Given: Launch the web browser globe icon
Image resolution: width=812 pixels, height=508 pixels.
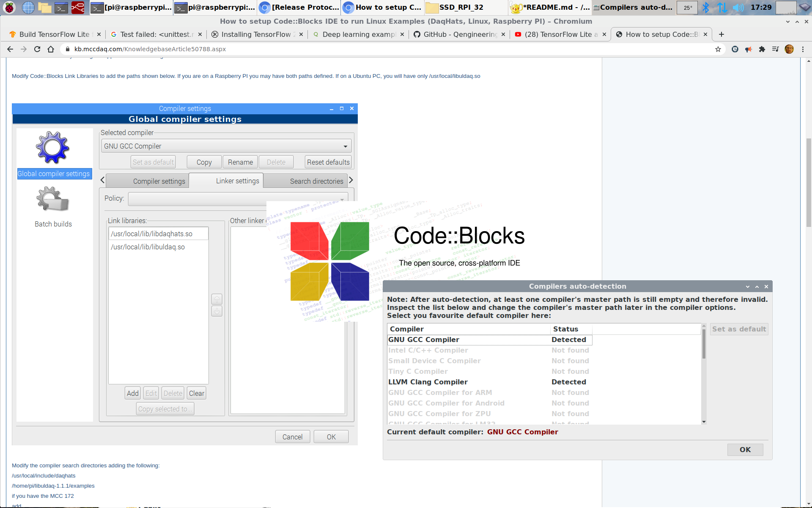Looking at the screenshot, I should click(28, 7).
